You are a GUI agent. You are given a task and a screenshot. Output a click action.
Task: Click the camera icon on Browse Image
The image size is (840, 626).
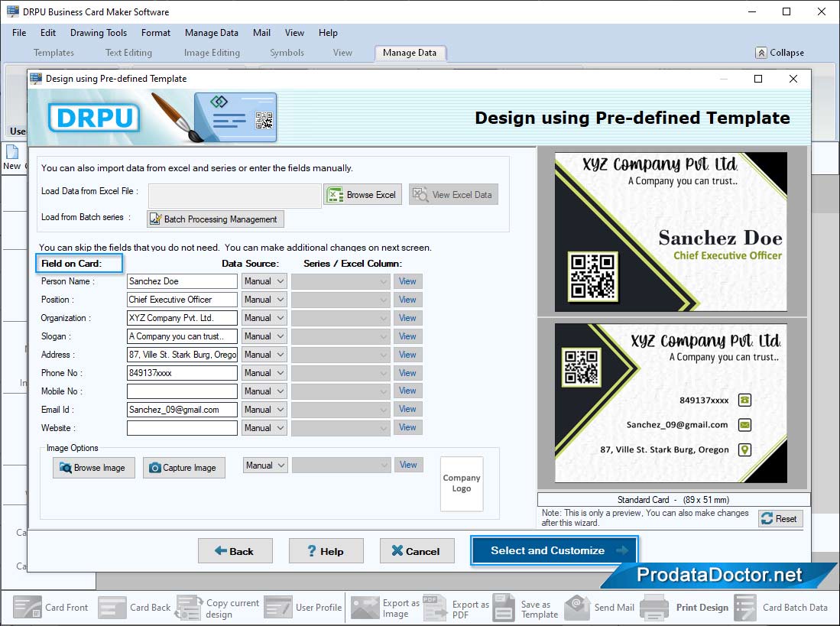(x=66, y=468)
